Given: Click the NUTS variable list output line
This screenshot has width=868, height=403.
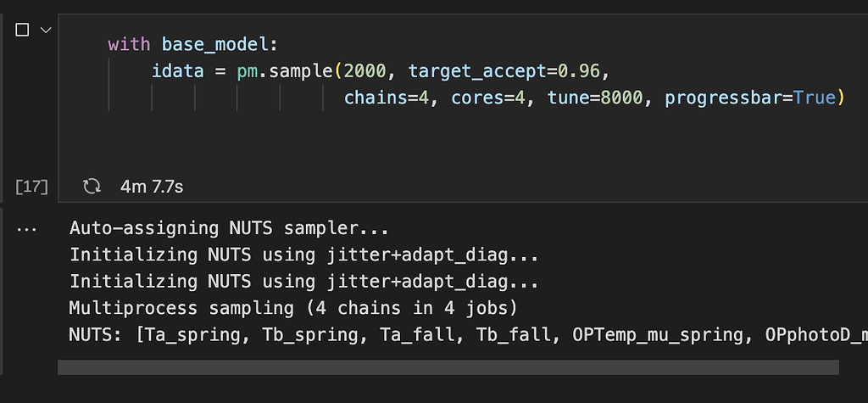Looking at the screenshot, I should (466, 335).
